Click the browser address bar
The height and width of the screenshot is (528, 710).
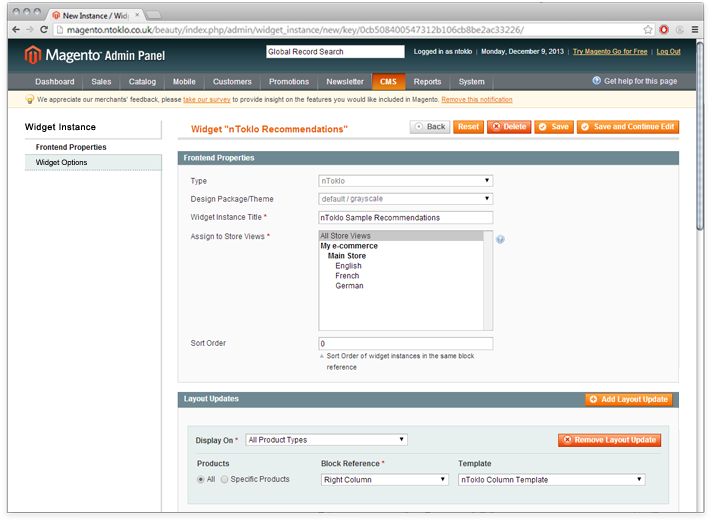pos(353,30)
